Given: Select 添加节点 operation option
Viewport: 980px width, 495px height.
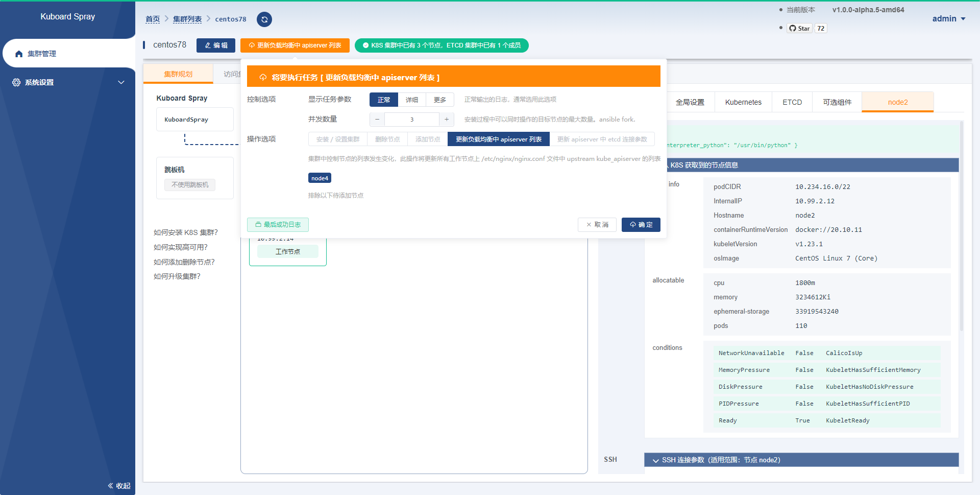Looking at the screenshot, I should pos(428,139).
